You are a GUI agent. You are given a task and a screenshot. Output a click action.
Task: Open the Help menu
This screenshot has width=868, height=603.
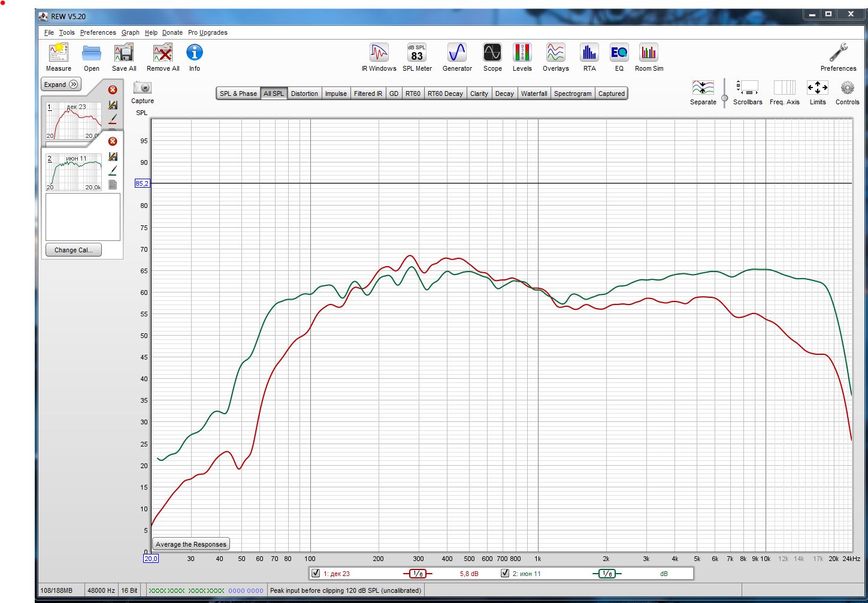click(x=152, y=32)
